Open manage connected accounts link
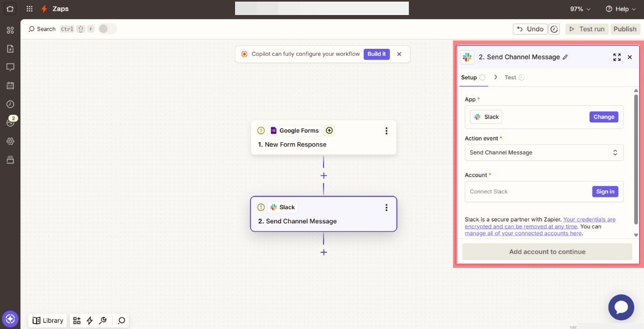 click(523, 233)
